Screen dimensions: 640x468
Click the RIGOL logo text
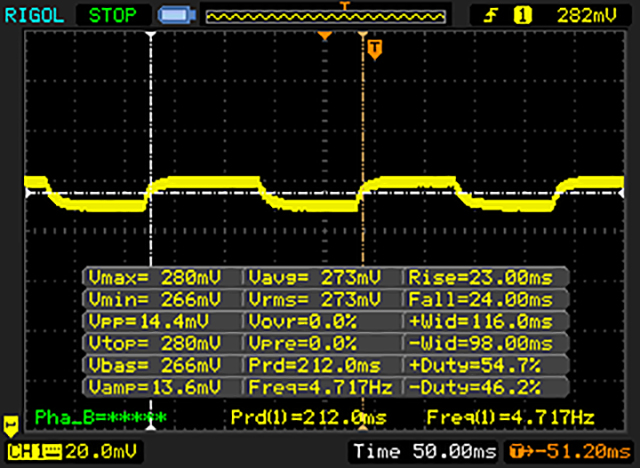34,16
